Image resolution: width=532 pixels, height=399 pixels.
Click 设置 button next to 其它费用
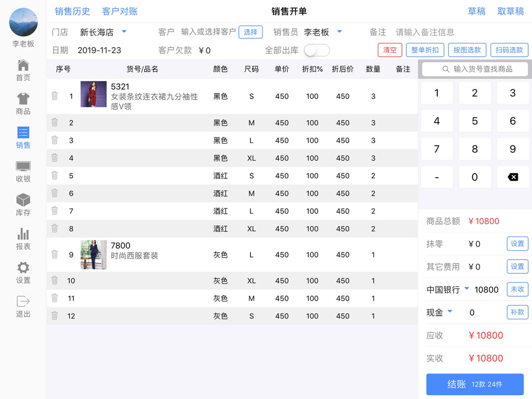tap(517, 266)
